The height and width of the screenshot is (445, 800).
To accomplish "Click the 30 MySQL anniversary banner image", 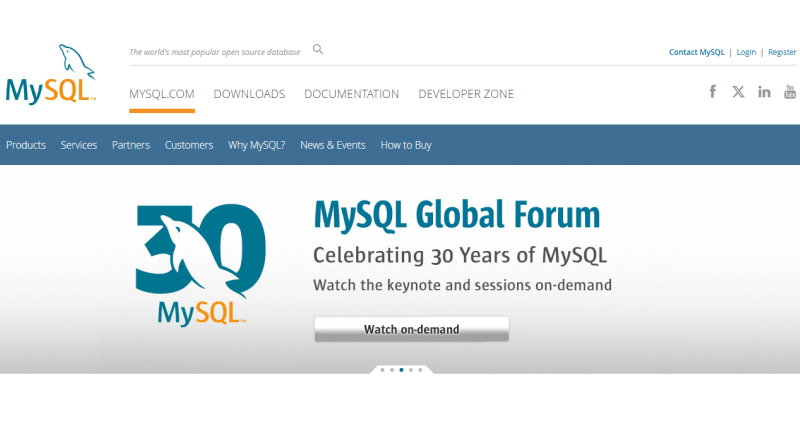I will click(x=201, y=265).
